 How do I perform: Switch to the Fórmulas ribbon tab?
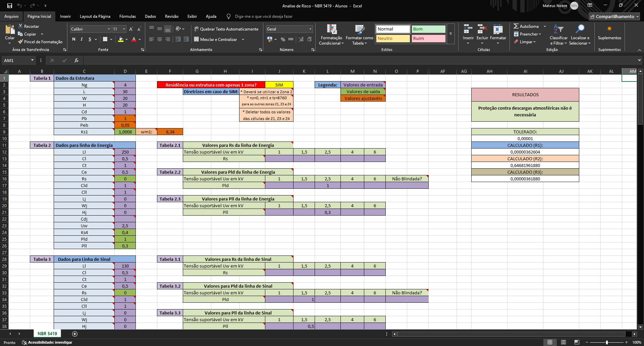(127, 16)
